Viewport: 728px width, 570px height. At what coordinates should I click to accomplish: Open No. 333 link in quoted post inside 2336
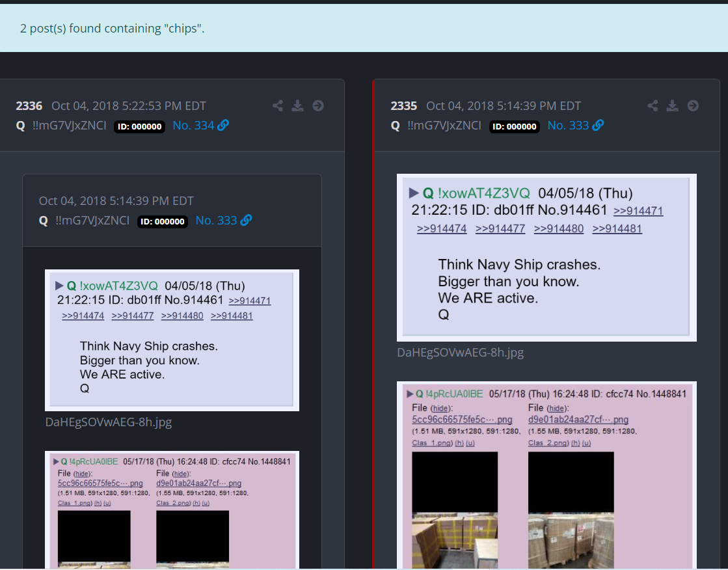(217, 220)
